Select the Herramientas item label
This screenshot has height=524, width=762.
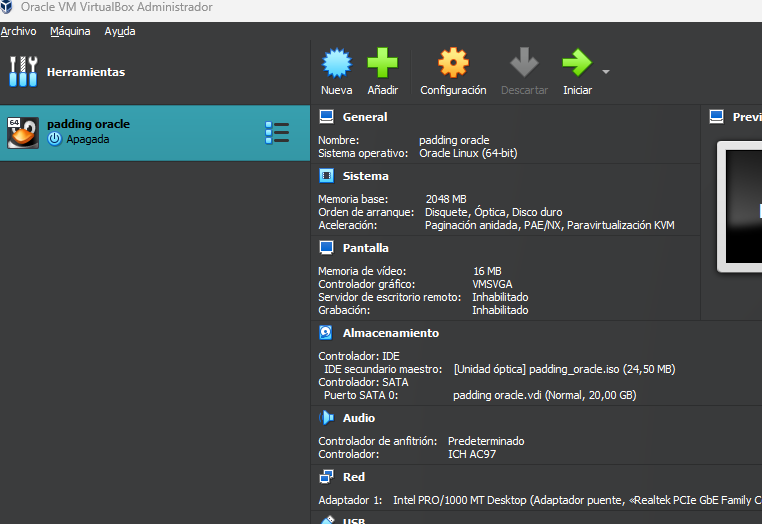coord(86,72)
